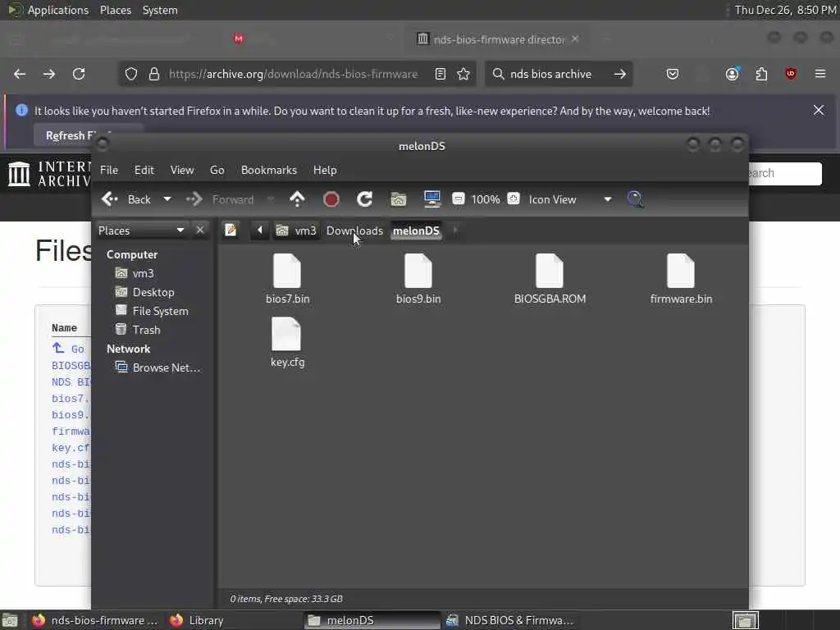Open the System menu in top panel

pyautogui.click(x=160, y=10)
